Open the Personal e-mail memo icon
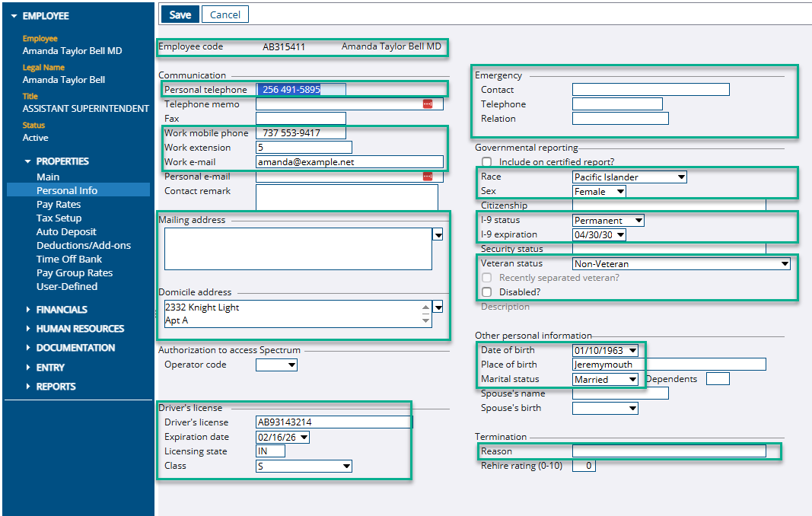 pyautogui.click(x=427, y=177)
